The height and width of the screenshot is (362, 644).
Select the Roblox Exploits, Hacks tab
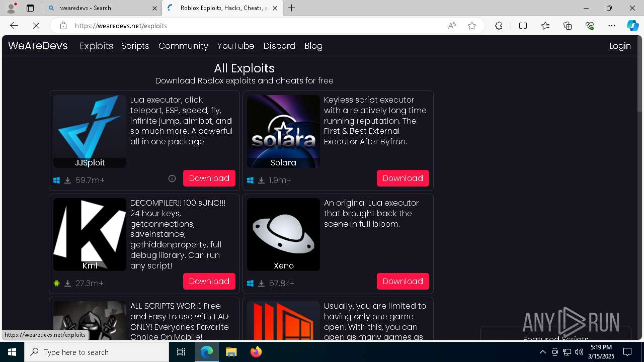[x=223, y=8]
